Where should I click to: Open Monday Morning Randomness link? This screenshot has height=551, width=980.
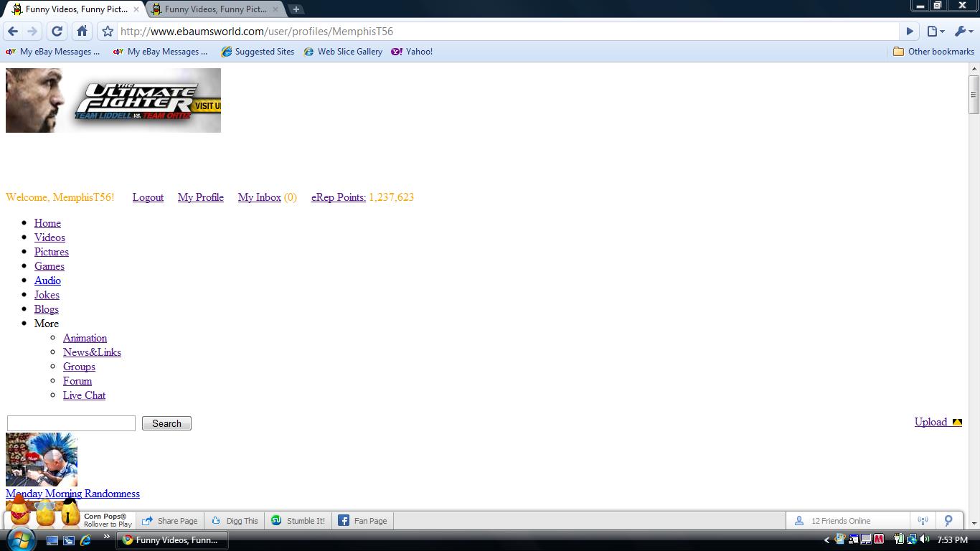tap(72, 494)
